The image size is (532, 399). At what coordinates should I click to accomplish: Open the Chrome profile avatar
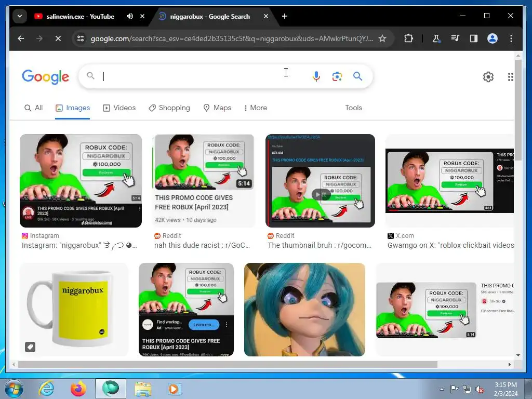(493, 38)
